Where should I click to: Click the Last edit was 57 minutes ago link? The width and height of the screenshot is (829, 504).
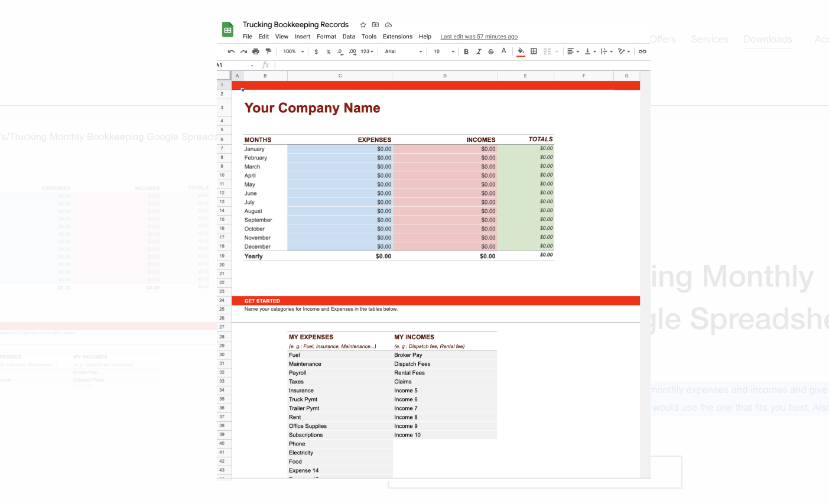point(479,36)
